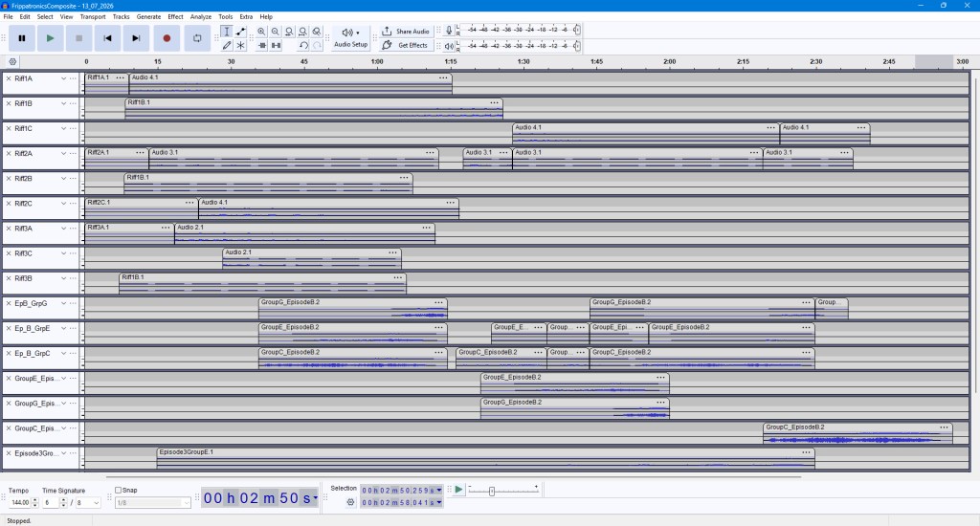980x526 pixels.
Task: Click the Redo arrow icon
Action: pos(317,45)
